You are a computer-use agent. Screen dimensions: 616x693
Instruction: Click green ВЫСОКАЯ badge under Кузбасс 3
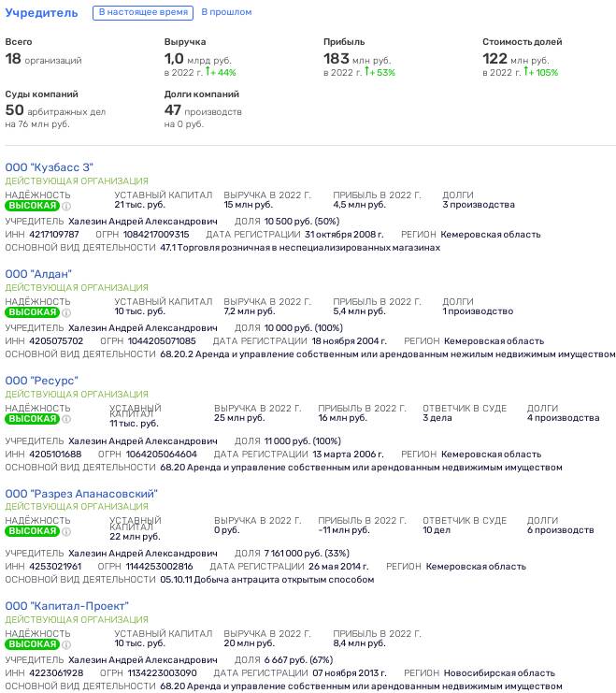click(x=33, y=206)
